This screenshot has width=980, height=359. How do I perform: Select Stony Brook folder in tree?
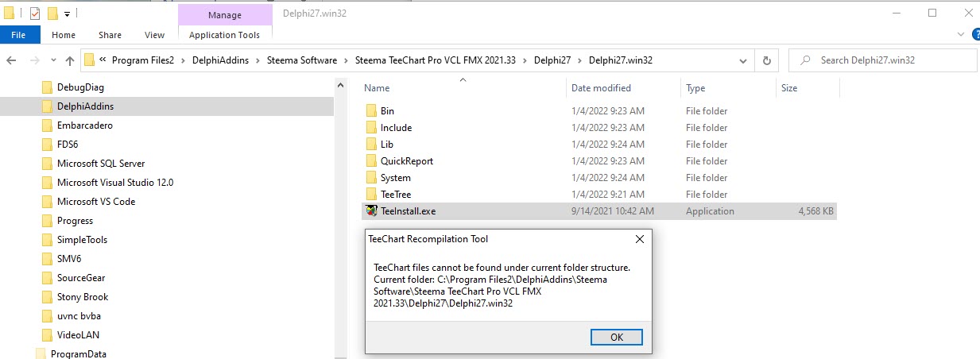(x=83, y=297)
